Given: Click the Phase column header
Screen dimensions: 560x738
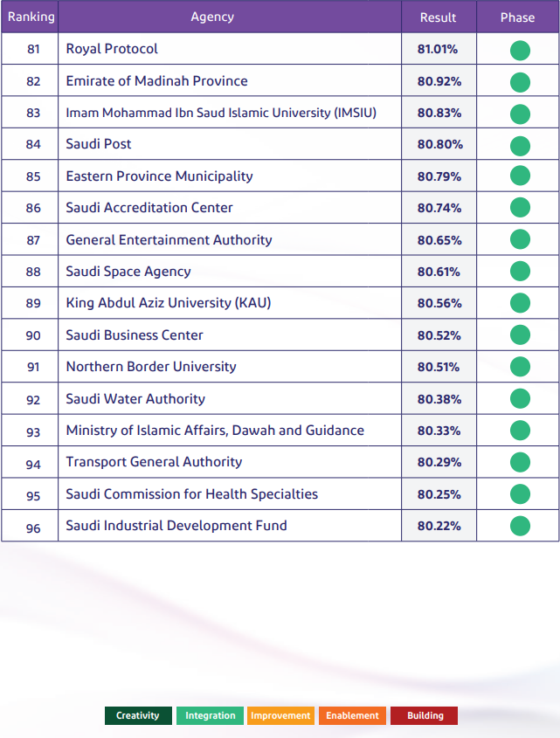Looking at the screenshot, I should 517,17.
